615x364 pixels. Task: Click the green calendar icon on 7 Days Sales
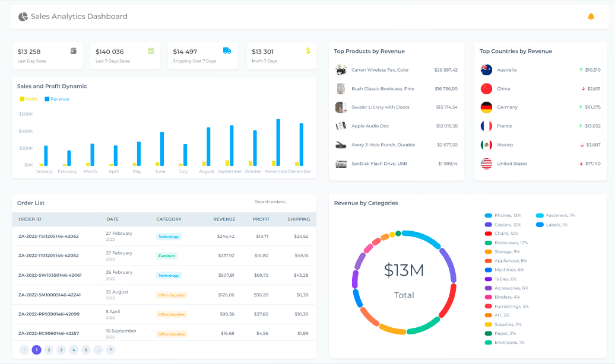151,51
